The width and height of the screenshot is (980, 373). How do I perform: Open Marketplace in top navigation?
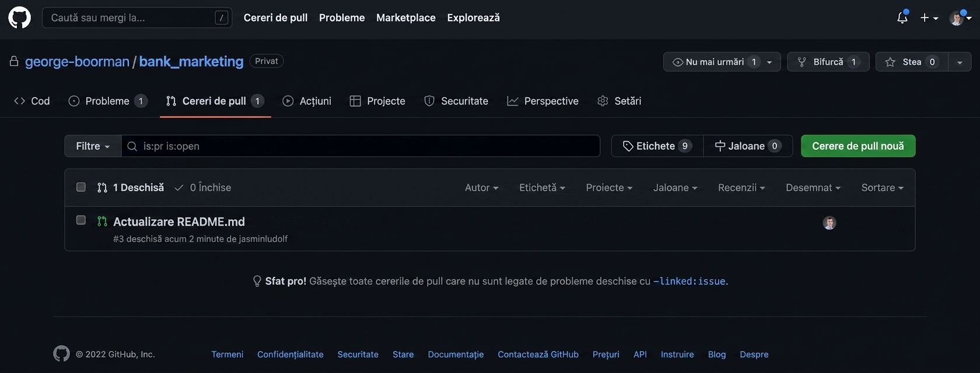[x=406, y=17]
